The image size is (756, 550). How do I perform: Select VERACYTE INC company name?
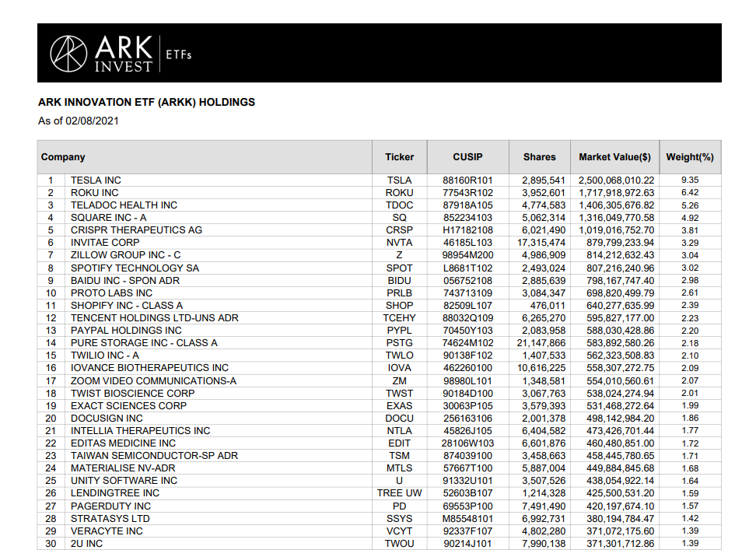(x=107, y=531)
